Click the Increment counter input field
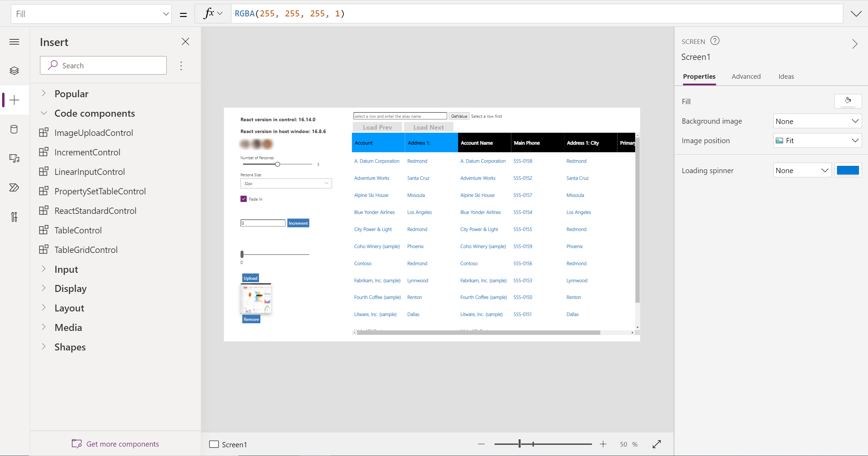 (x=263, y=223)
